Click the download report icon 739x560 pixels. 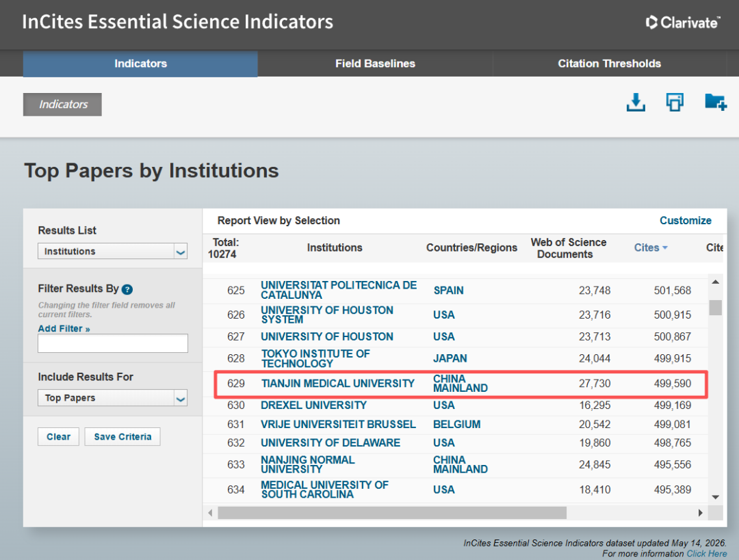[636, 102]
